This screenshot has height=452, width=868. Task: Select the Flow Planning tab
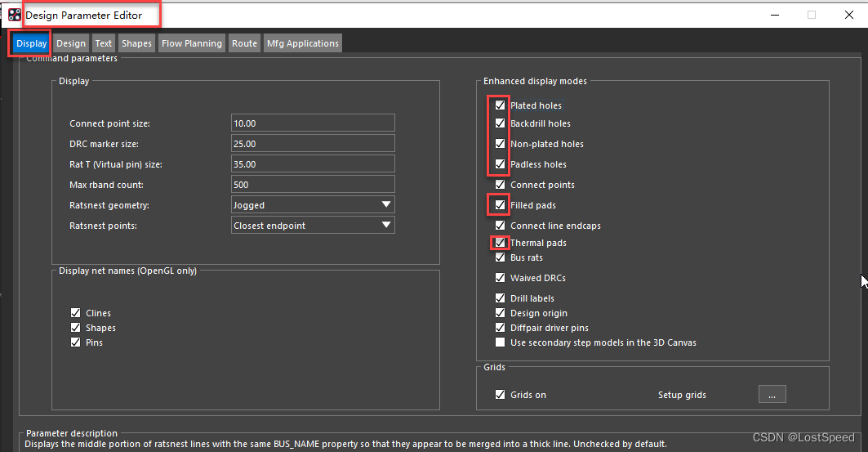[x=192, y=43]
